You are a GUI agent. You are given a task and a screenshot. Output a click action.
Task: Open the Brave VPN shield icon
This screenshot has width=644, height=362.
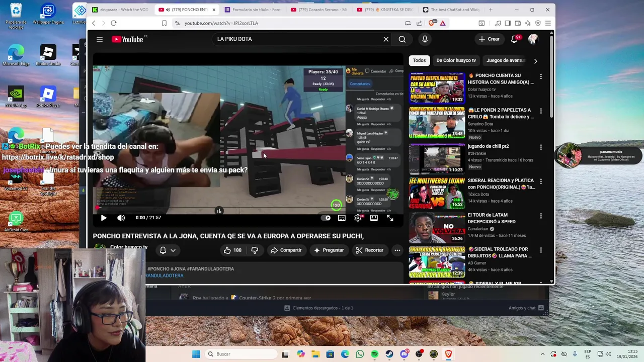pyautogui.click(x=538, y=23)
